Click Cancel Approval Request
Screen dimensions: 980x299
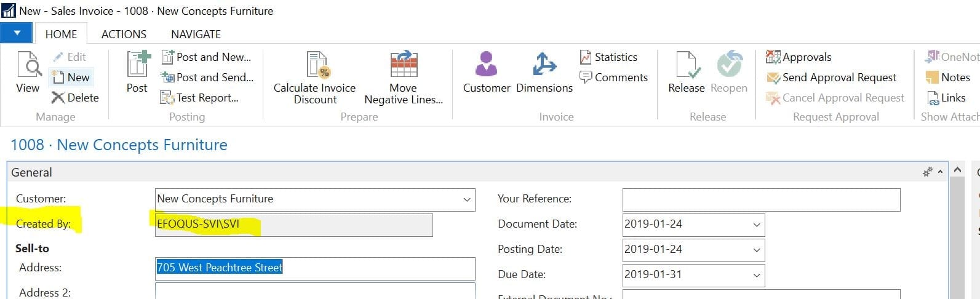[835, 98]
